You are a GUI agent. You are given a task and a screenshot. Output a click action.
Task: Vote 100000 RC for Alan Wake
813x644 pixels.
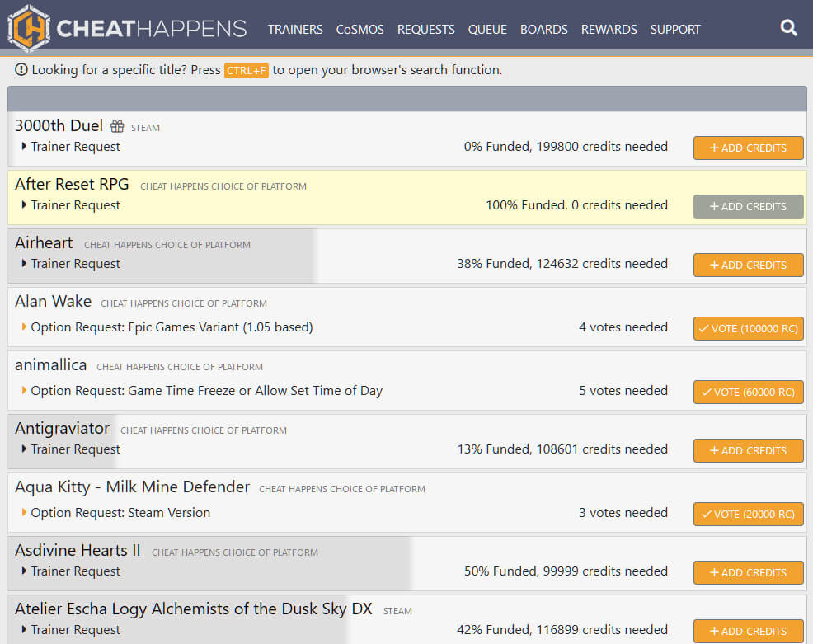pos(748,329)
